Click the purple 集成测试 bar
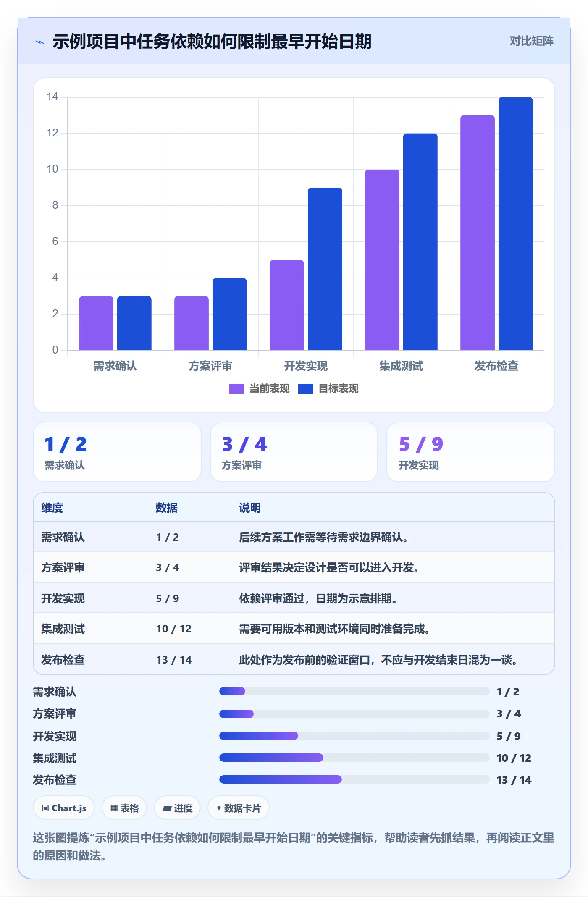This screenshot has width=588, height=897. [382, 260]
